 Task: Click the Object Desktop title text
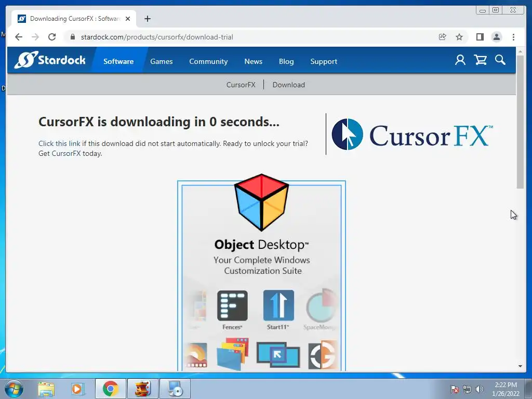262,245
